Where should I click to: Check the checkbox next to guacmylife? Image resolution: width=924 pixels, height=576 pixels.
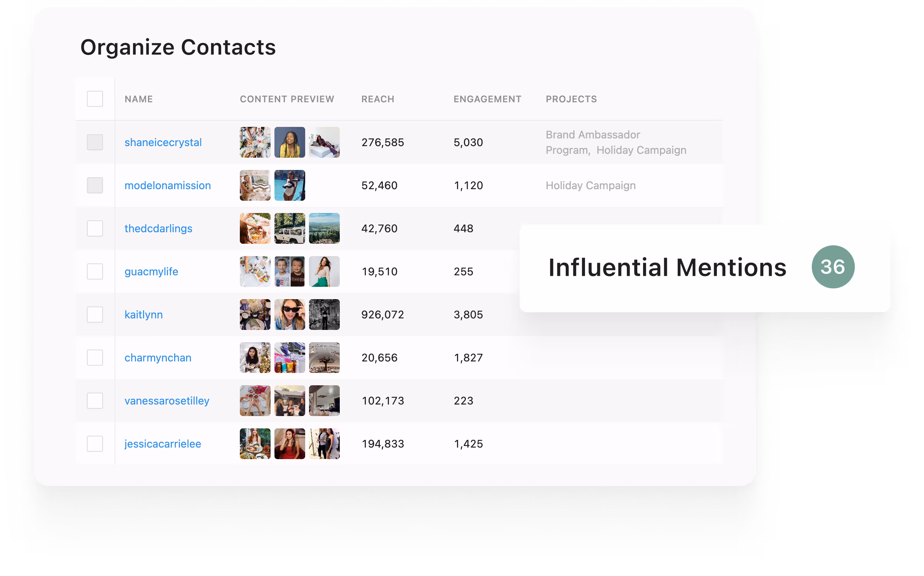tap(95, 271)
